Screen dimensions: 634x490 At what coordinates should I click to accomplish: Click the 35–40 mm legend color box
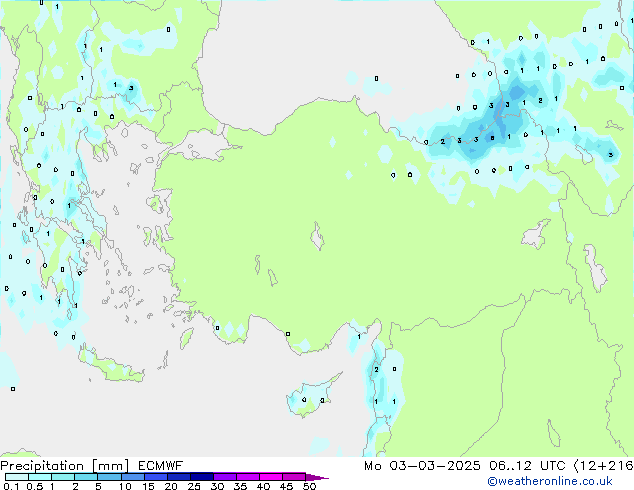tap(248, 477)
